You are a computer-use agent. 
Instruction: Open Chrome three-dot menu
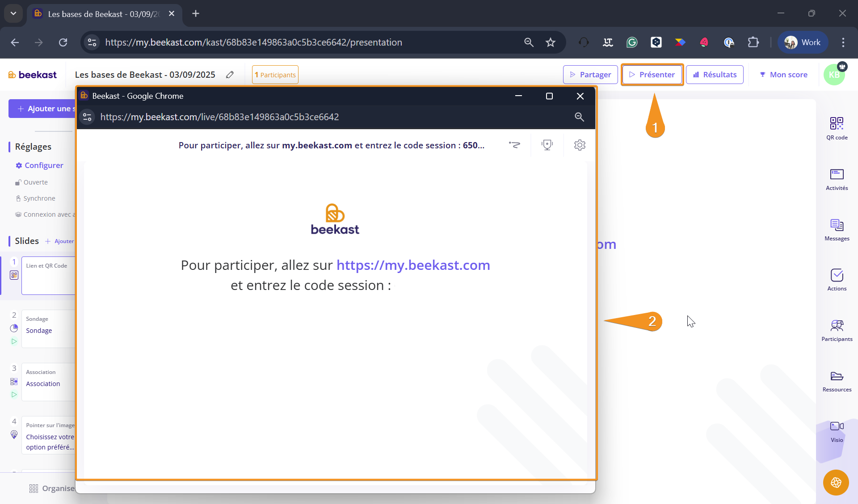coord(843,42)
